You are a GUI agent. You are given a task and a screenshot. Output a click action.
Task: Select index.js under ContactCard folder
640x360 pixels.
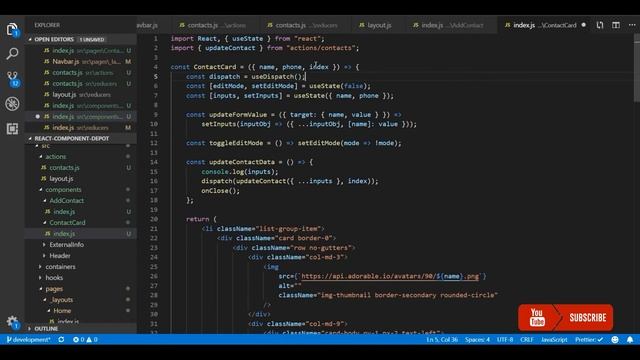coord(80,233)
